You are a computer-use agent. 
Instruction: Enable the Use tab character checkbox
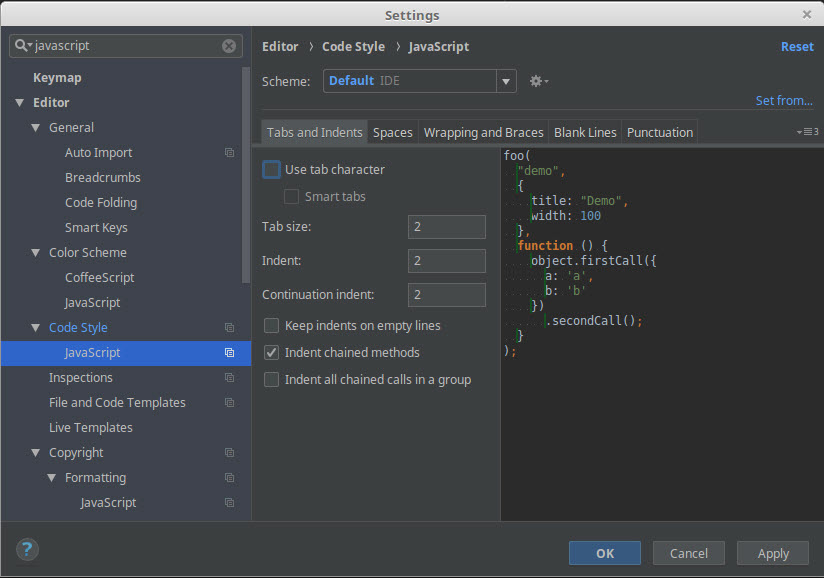(x=271, y=170)
